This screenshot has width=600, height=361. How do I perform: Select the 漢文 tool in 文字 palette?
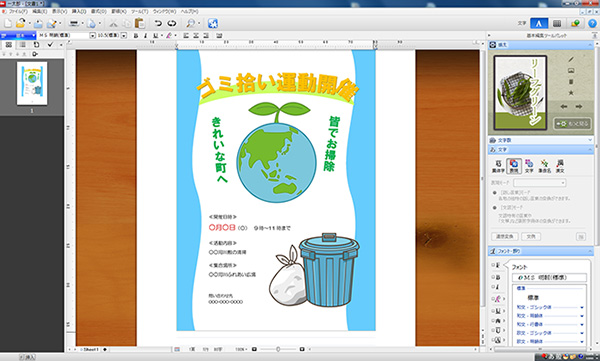560,166
